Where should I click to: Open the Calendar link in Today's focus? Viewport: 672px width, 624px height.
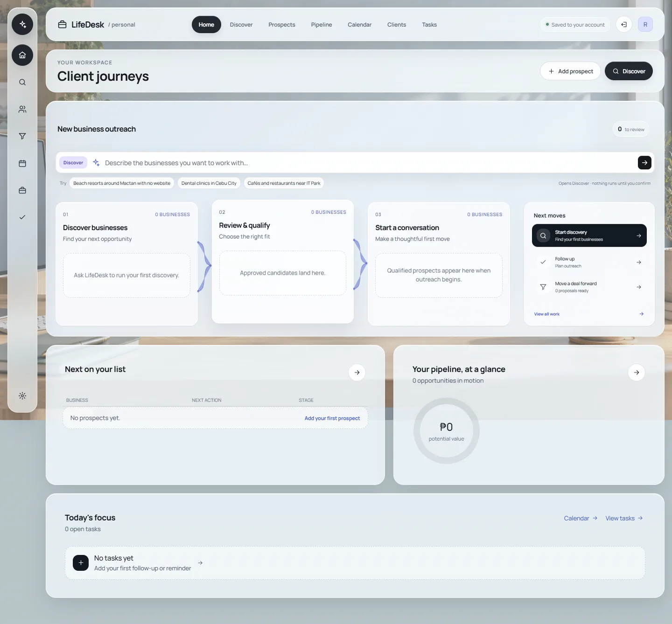(x=581, y=518)
